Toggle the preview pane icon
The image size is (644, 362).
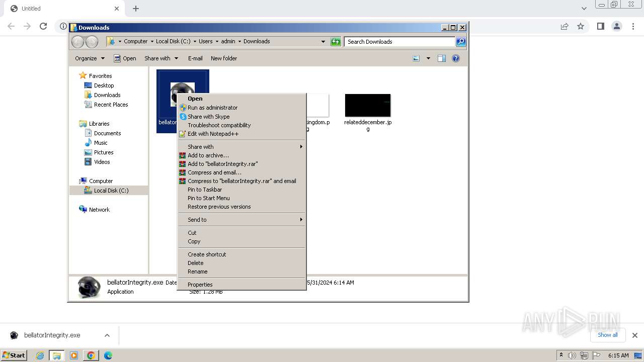[442, 58]
